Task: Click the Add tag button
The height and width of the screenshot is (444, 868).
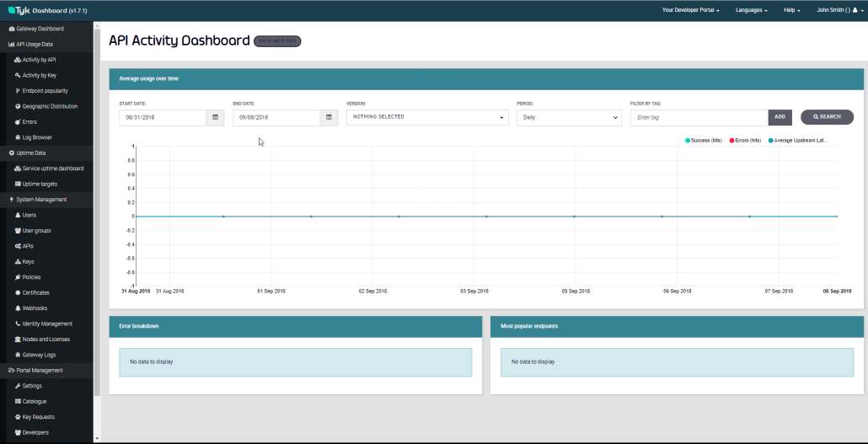Action: coord(780,117)
